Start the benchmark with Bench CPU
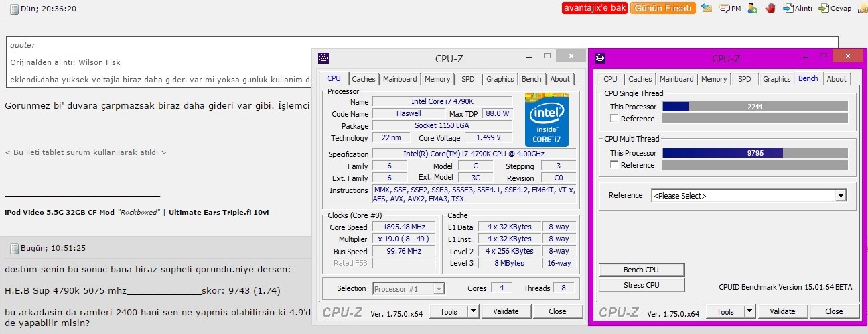 (x=642, y=270)
